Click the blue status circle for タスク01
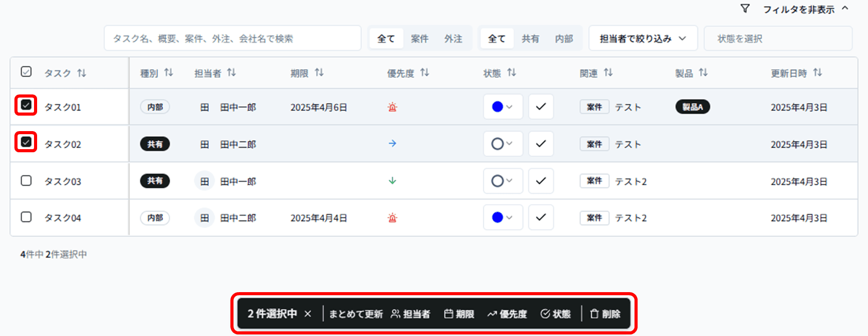 [x=497, y=107]
